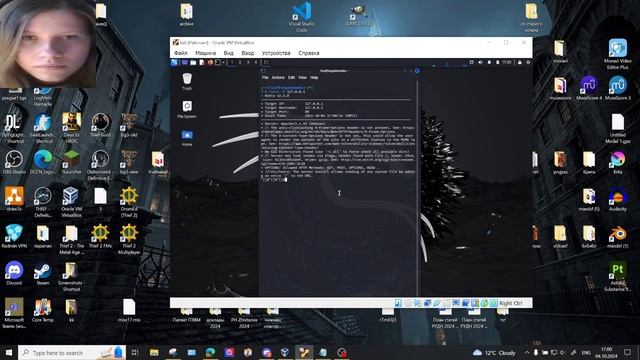Open the Ввод menu in VirtualBox

point(247,53)
